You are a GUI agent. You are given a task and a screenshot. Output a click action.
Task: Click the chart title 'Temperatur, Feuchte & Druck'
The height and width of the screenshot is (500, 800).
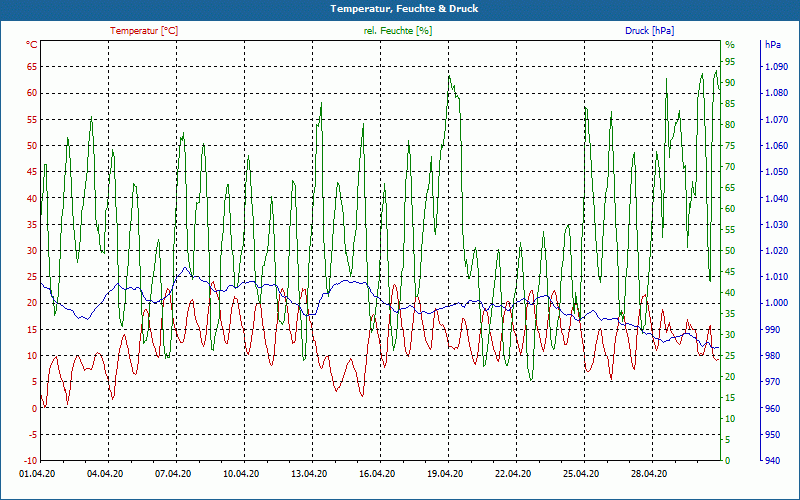[x=404, y=9]
